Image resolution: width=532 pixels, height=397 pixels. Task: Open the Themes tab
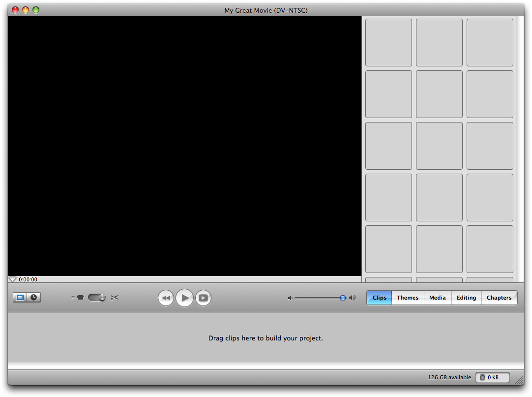(x=408, y=298)
